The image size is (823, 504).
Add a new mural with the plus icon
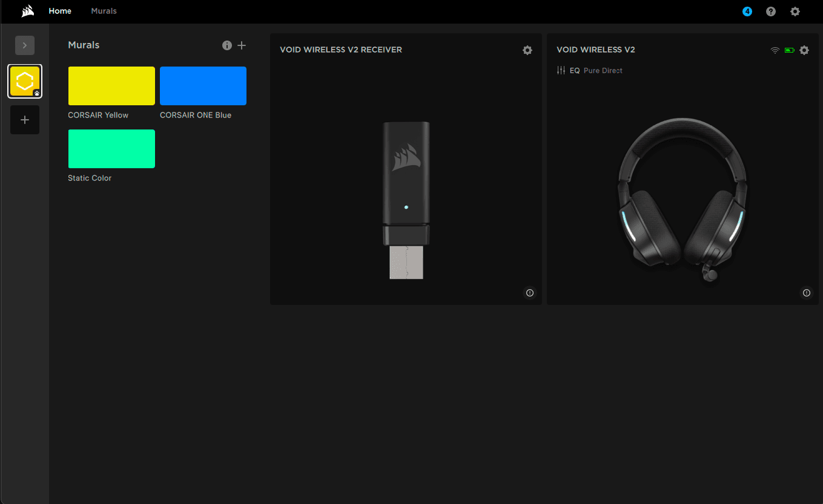point(242,45)
